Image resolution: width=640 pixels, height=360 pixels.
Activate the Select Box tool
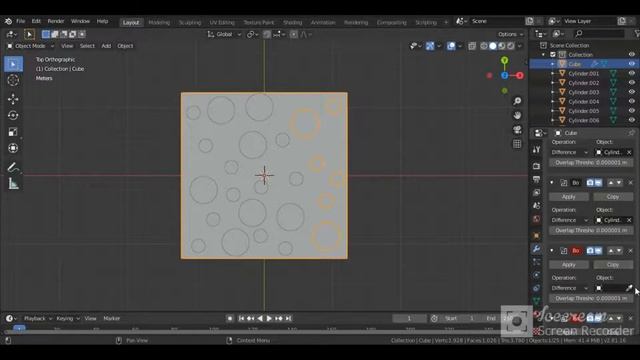click(x=13, y=64)
